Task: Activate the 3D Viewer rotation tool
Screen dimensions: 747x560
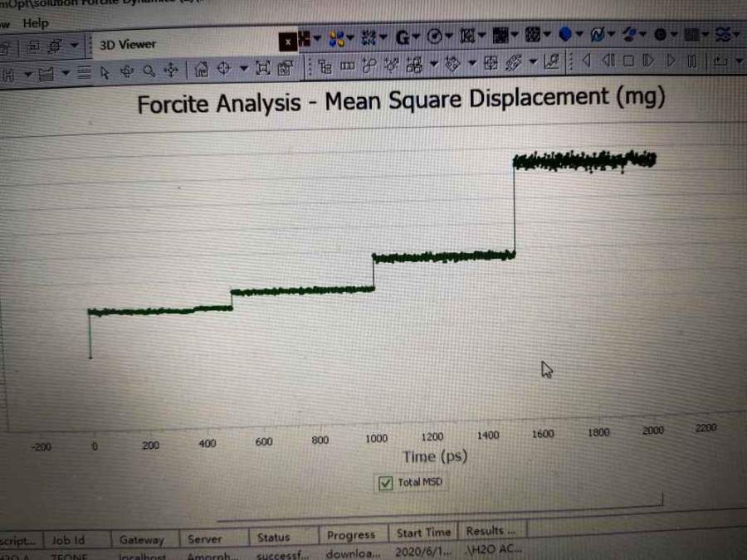Action: [127, 71]
